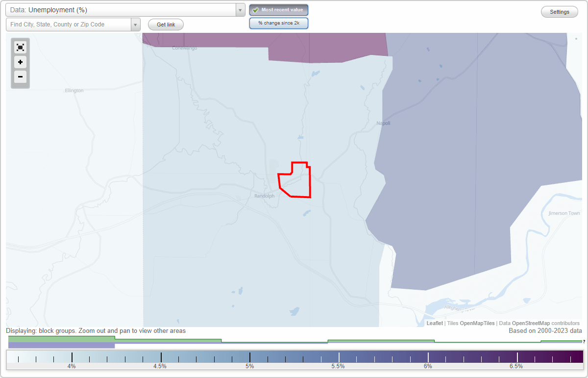Click the Find City input field
Screen dimensions: 588x378
click(x=69, y=24)
